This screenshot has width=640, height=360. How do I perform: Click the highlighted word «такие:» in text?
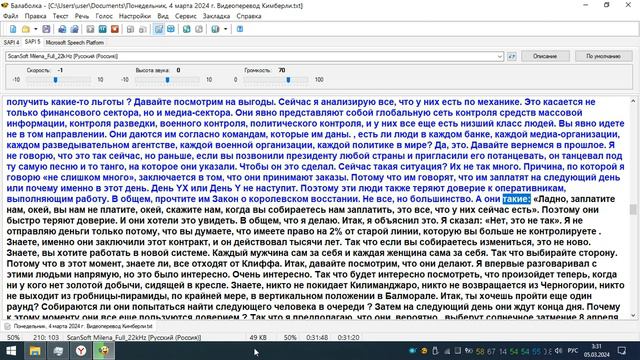[x=516, y=199]
